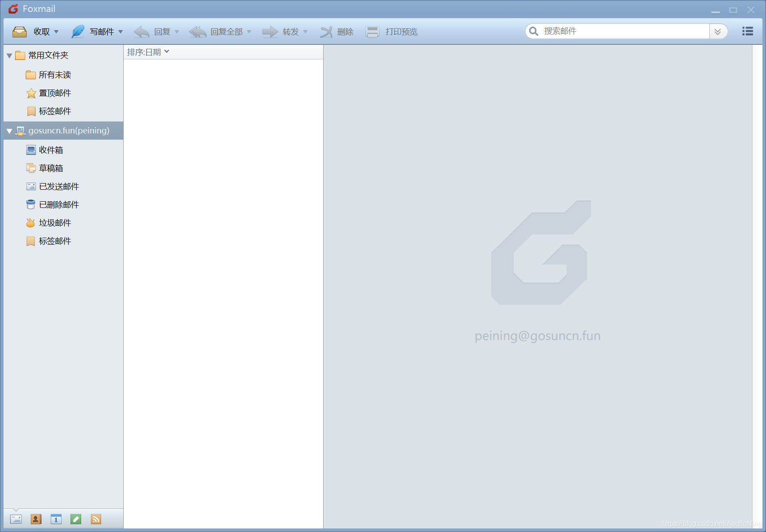Open the 所有未读 folder
Viewport: 766px width, 532px height.
click(55, 75)
